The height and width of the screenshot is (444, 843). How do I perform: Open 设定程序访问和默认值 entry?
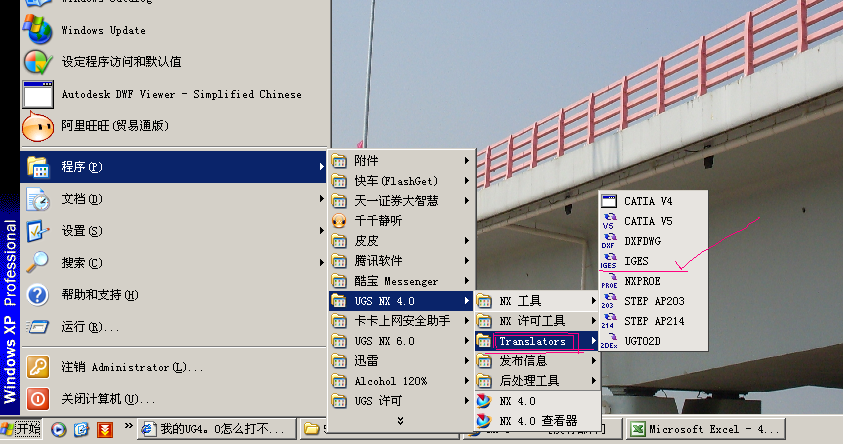[175, 62]
